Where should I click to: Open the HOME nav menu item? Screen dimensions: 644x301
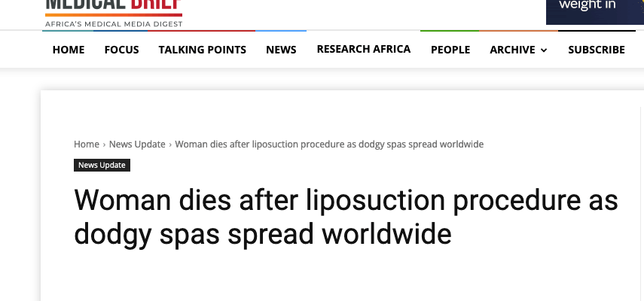coord(69,50)
